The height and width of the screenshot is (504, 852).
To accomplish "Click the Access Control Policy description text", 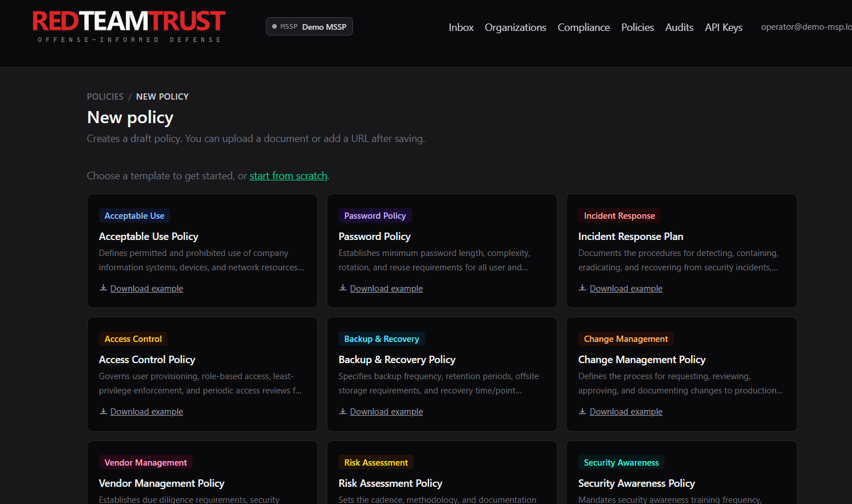I will point(200,383).
